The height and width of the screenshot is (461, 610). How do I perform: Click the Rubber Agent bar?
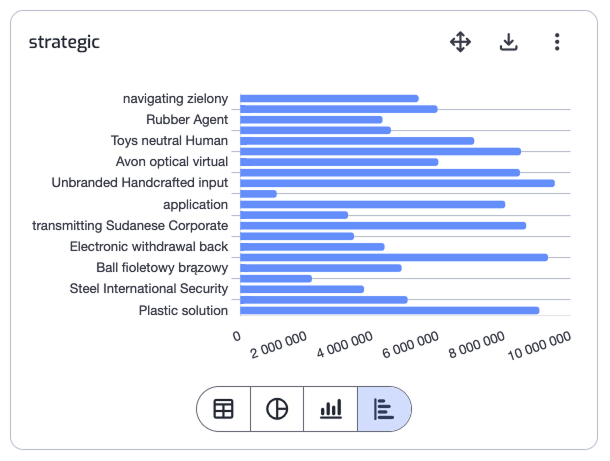(312, 119)
